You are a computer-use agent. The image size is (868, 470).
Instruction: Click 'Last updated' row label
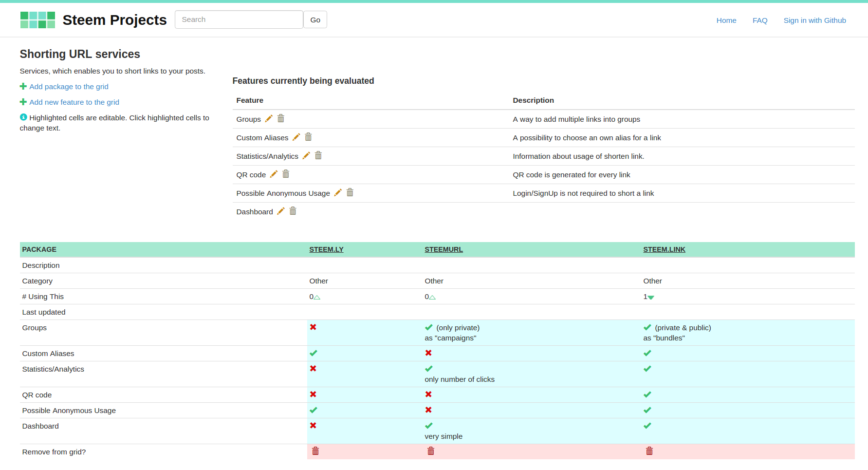(x=44, y=312)
